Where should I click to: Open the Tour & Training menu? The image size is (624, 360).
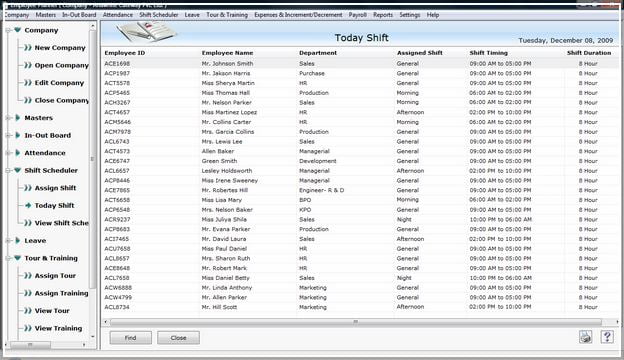[x=227, y=15]
